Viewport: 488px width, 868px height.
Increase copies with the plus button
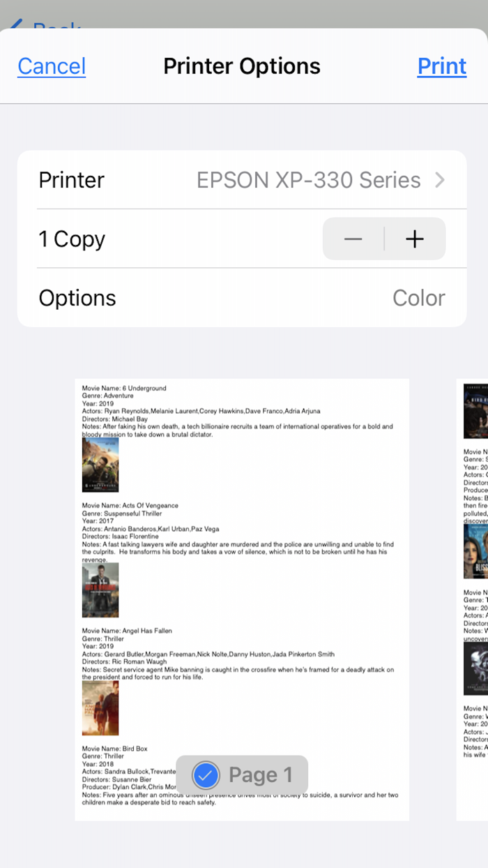point(415,239)
